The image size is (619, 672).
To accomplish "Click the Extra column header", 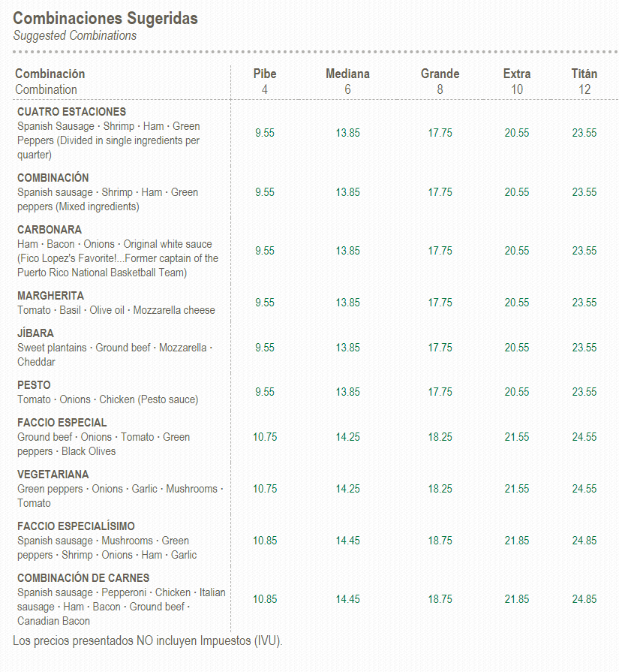I will [516, 74].
